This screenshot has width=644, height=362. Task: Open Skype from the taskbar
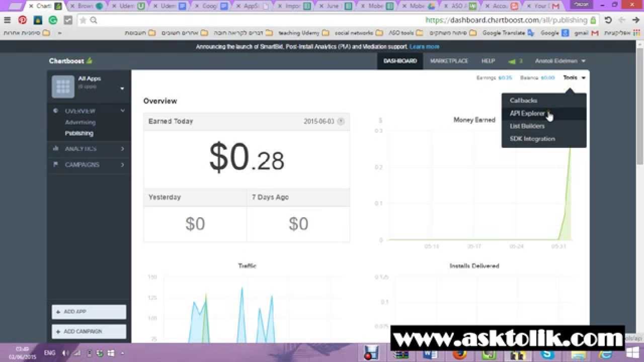pos(548,353)
